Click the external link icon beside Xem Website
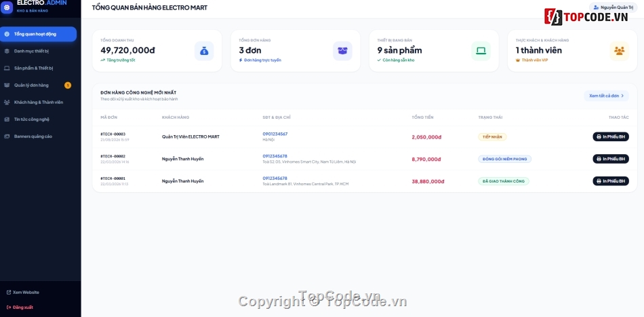644x317 pixels. click(9, 293)
